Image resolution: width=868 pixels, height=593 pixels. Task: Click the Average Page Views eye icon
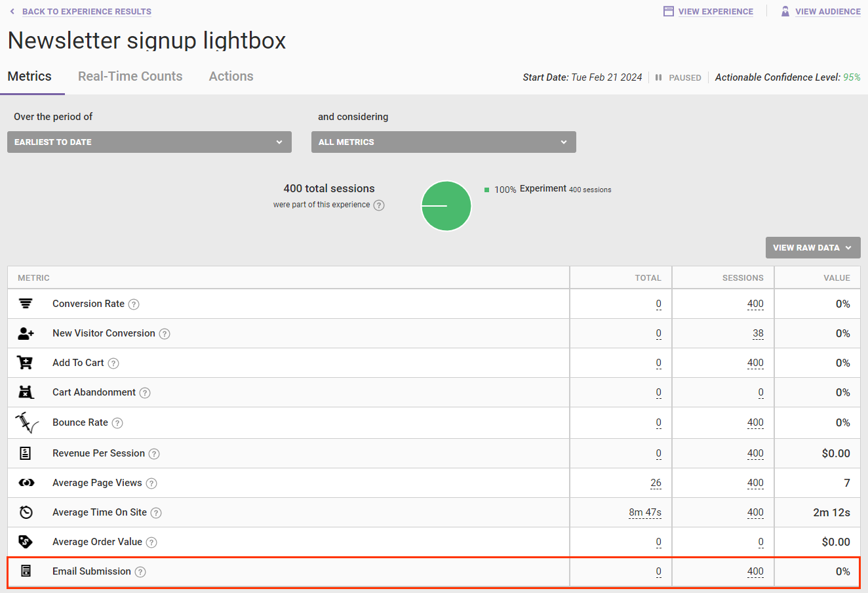click(26, 483)
